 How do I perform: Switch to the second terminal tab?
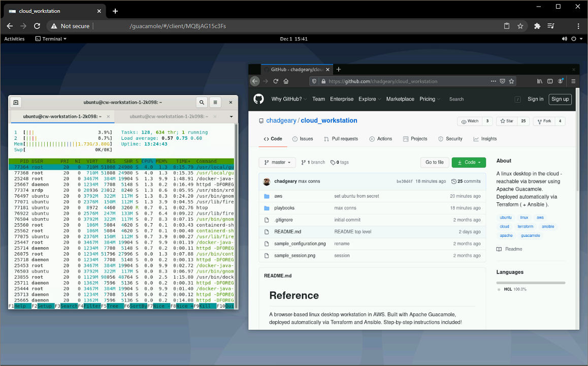click(x=169, y=116)
